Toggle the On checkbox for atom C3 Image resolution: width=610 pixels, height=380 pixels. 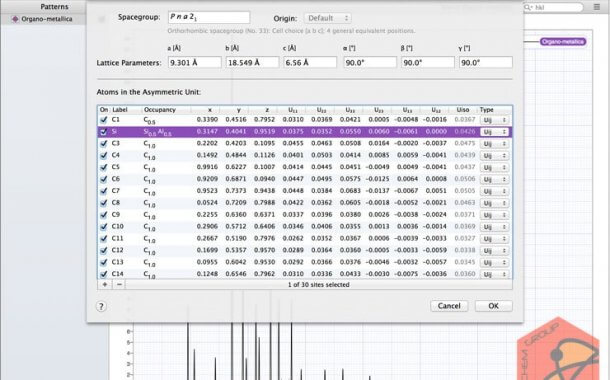103,144
